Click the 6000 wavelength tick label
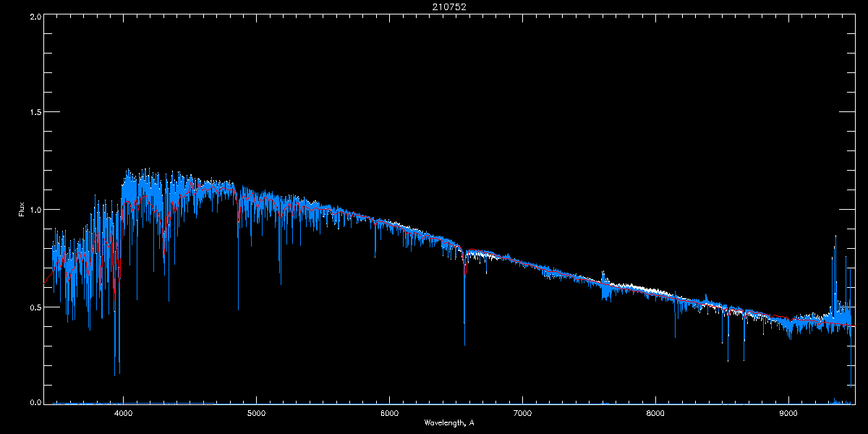The width and height of the screenshot is (868, 434). point(389,414)
